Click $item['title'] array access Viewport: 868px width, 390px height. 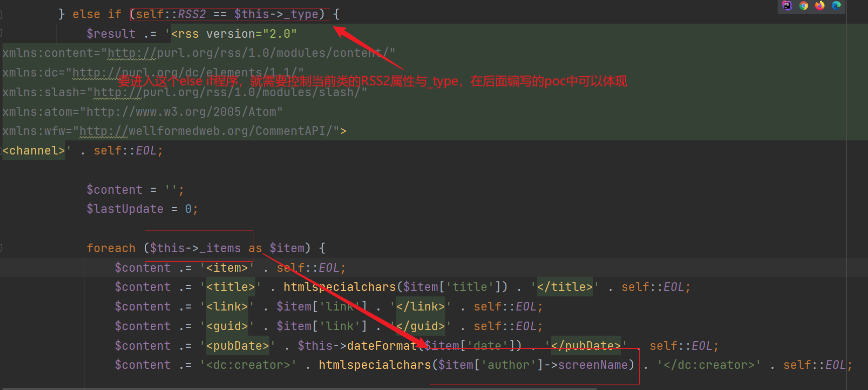[452, 287]
